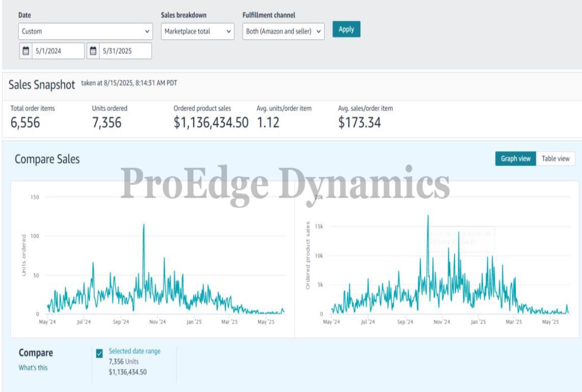Click the highest spike in Units ordered chart

pos(144,225)
